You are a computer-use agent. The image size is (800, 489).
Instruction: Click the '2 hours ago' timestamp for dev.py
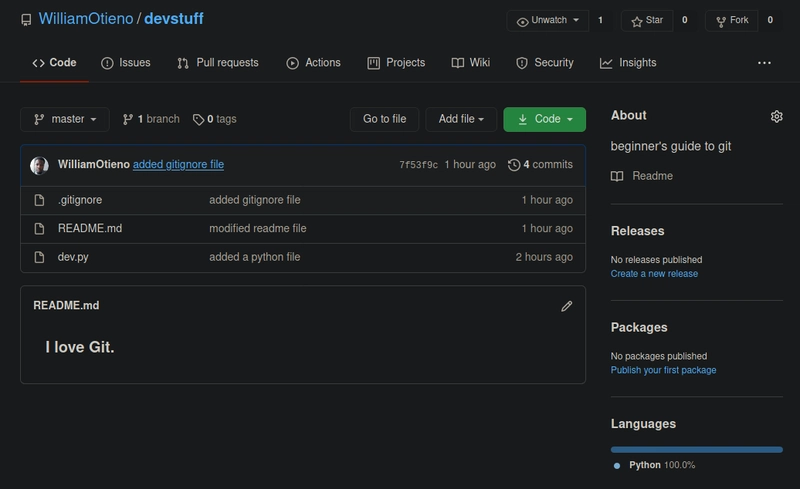pos(544,257)
